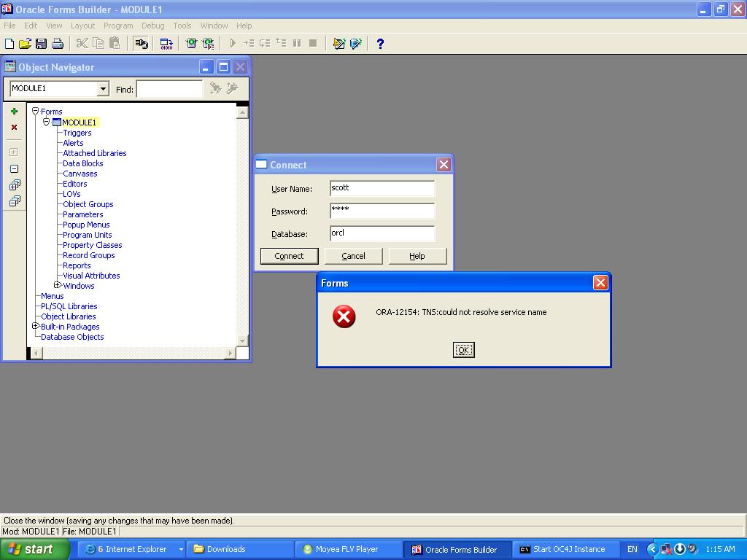Click the Compile Module icon
Screen dimensions: 747x560
[x=166, y=44]
